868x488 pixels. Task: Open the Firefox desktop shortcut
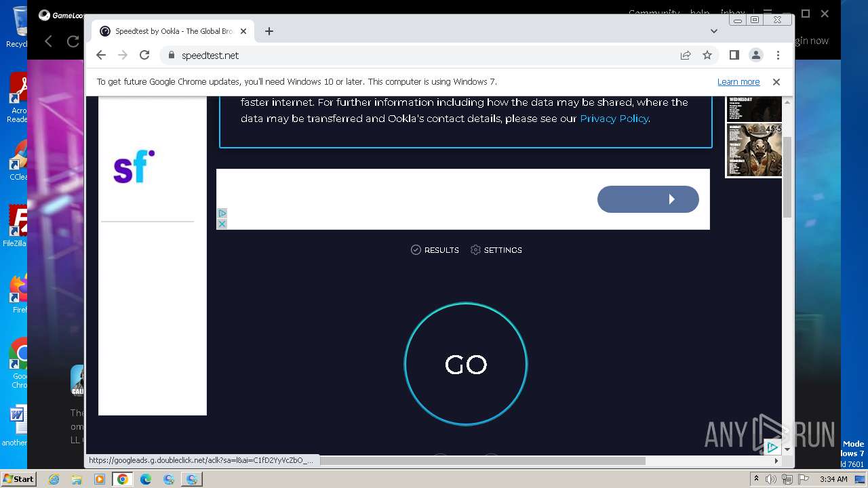pyautogui.click(x=19, y=293)
